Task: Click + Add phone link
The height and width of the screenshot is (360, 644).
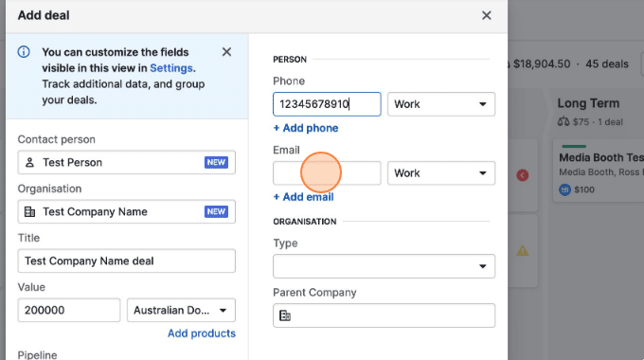Action: pyautogui.click(x=306, y=128)
